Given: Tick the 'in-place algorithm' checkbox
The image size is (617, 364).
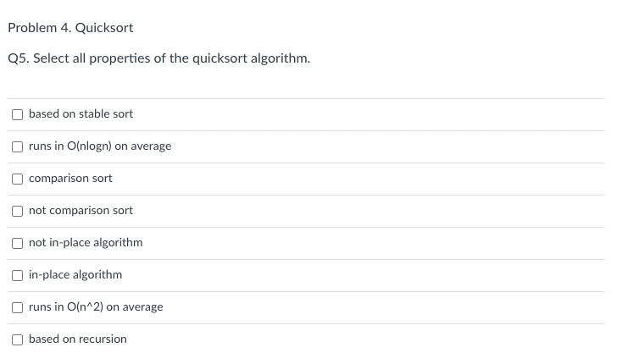Looking at the screenshot, I should pyautogui.click(x=17, y=276).
